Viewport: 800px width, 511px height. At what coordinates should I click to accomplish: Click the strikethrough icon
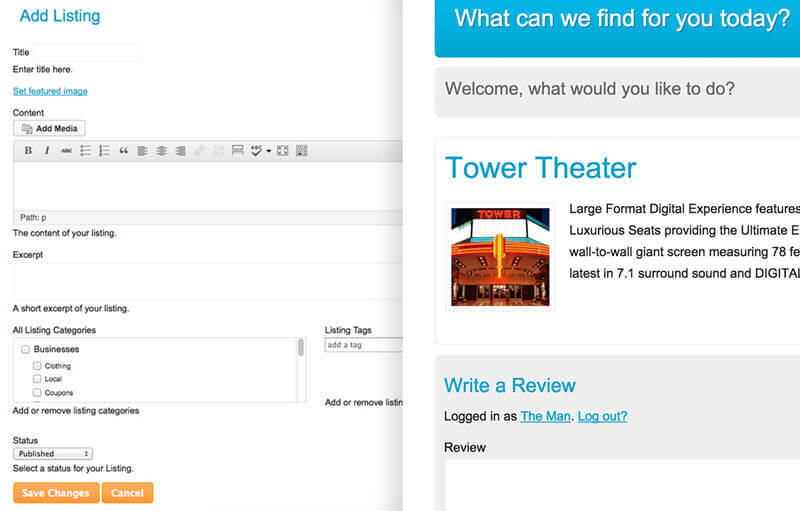point(66,151)
